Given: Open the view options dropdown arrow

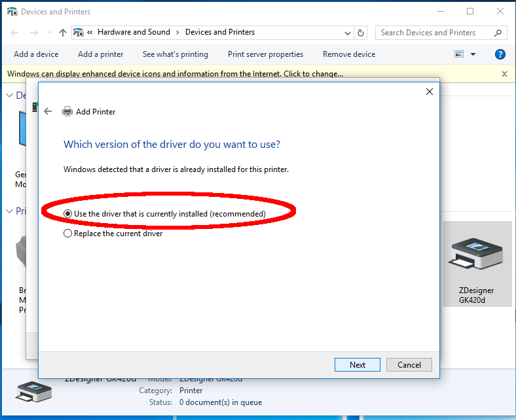Looking at the screenshot, I should [473, 54].
